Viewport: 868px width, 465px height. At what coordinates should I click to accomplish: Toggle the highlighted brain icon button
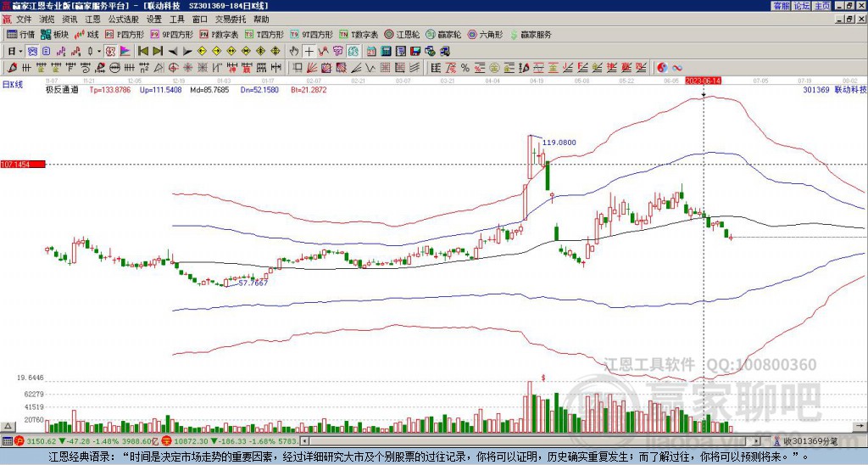click(353, 51)
